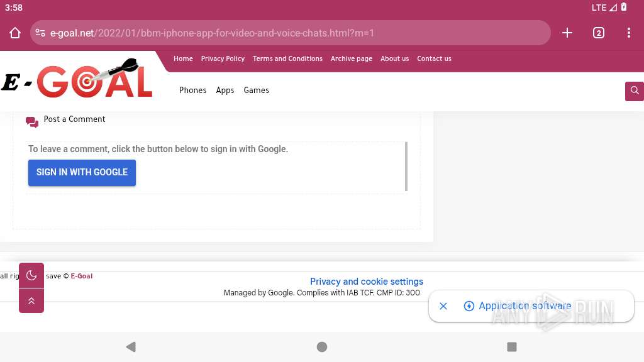Select the Apps category
The height and width of the screenshot is (362, 644).
(x=225, y=90)
